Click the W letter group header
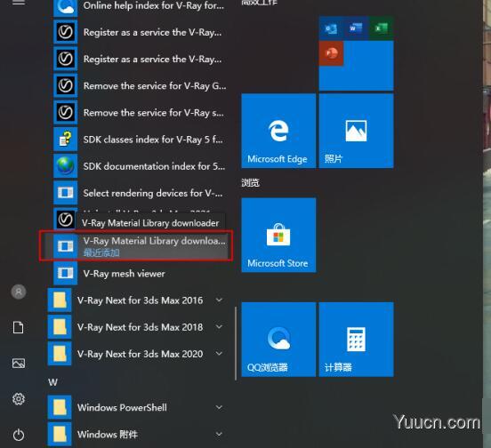 point(52,382)
